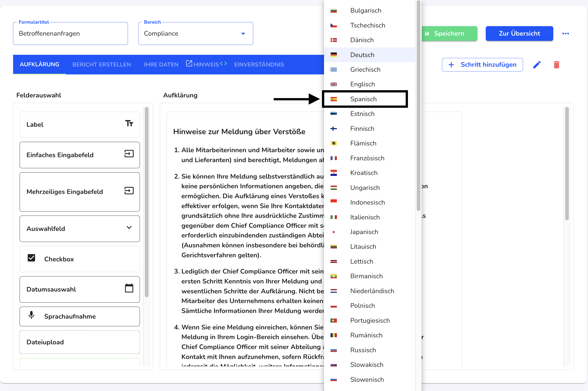Click the Speichern button
Screen dimensions: 588x391
pyautogui.click(x=449, y=33)
